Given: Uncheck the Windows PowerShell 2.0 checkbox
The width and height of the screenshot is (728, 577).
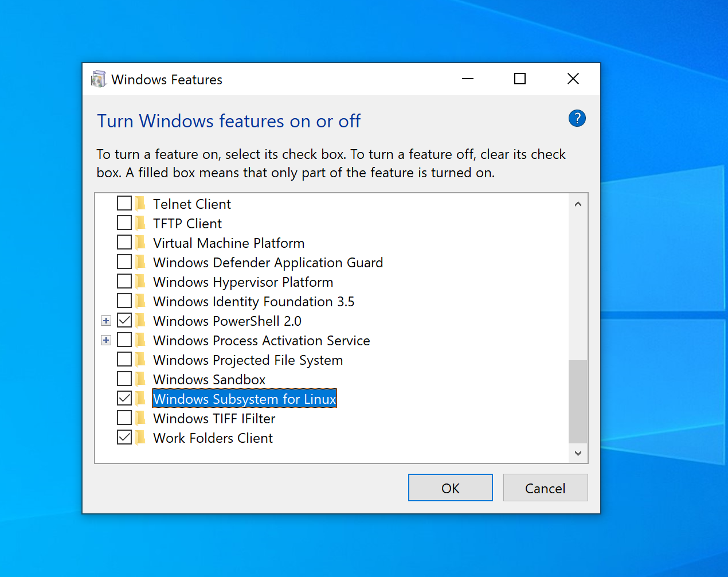Looking at the screenshot, I should coord(124,320).
